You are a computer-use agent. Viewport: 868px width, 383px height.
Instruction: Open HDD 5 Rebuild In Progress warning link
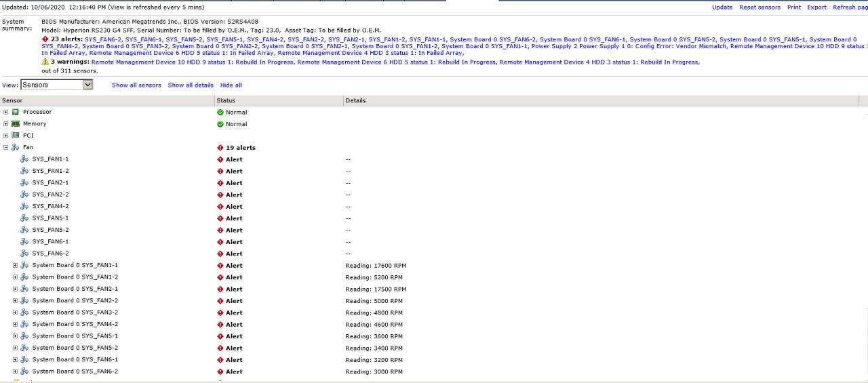tap(396, 62)
